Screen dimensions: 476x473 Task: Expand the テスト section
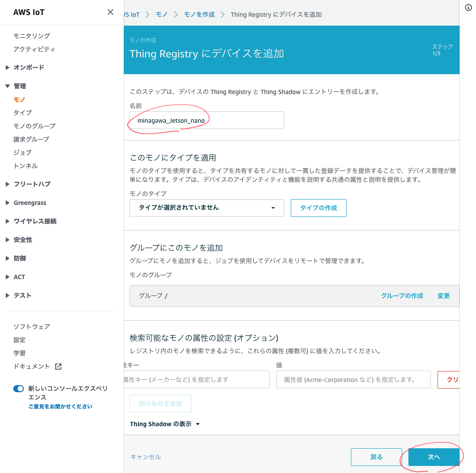point(7,295)
